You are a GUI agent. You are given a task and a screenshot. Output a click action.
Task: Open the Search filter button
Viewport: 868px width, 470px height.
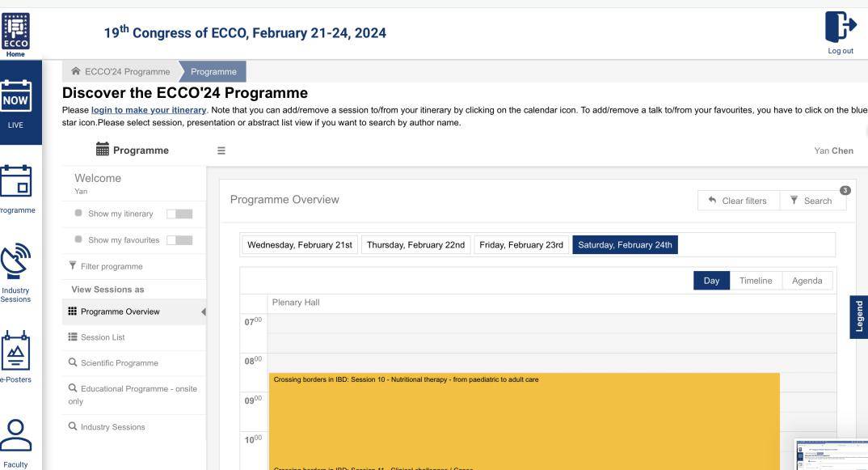812,201
